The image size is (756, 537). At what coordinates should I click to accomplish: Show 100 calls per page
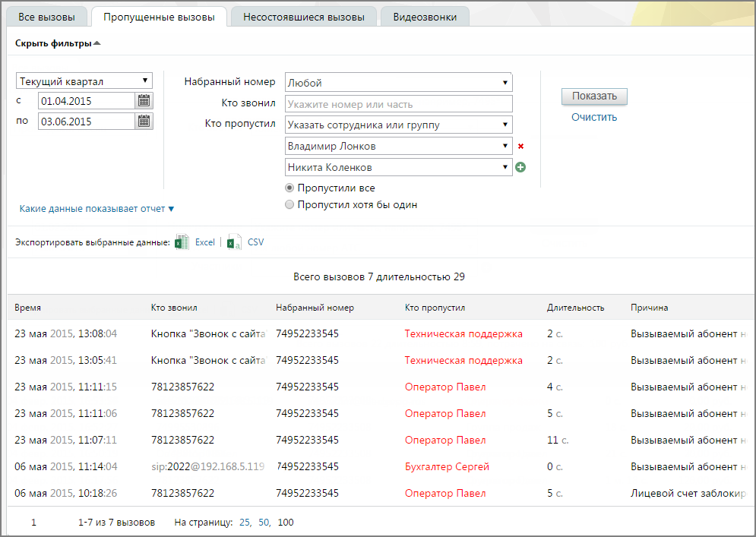coord(286,523)
